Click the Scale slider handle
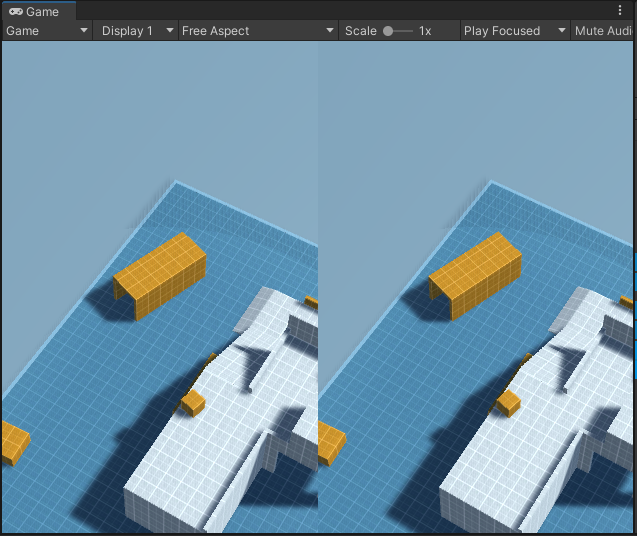The width and height of the screenshot is (637, 536). [x=388, y=31]
